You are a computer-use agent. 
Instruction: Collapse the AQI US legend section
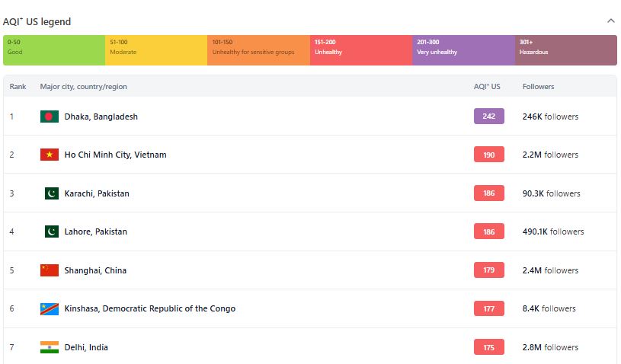(x=611, y=21)
